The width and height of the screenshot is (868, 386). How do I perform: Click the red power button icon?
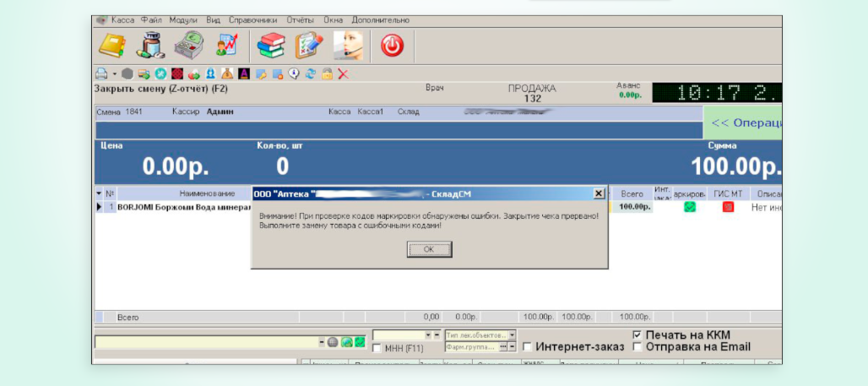392,46
